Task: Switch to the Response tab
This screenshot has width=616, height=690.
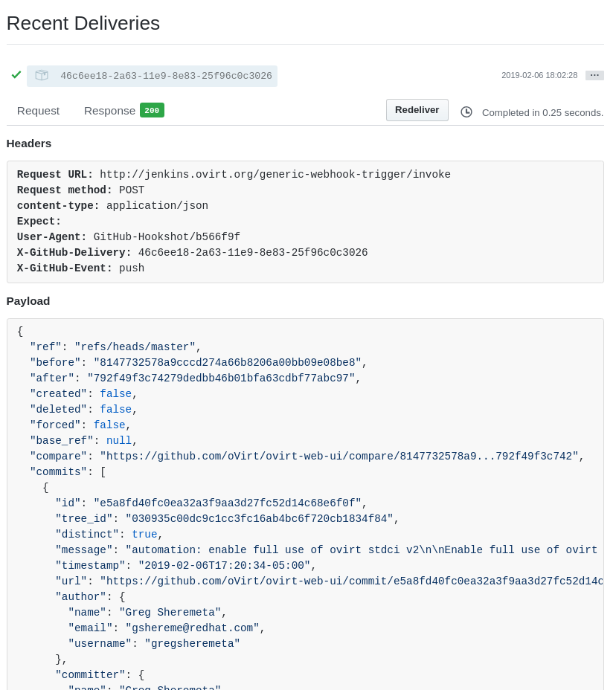Action: click(109, 111)
